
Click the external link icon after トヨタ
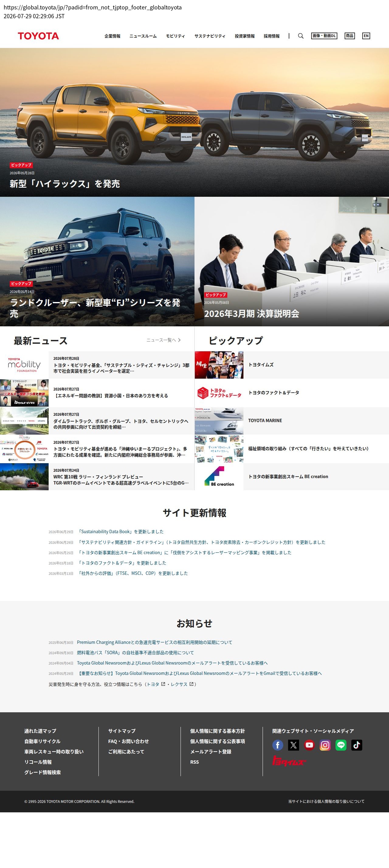point(163,684)
